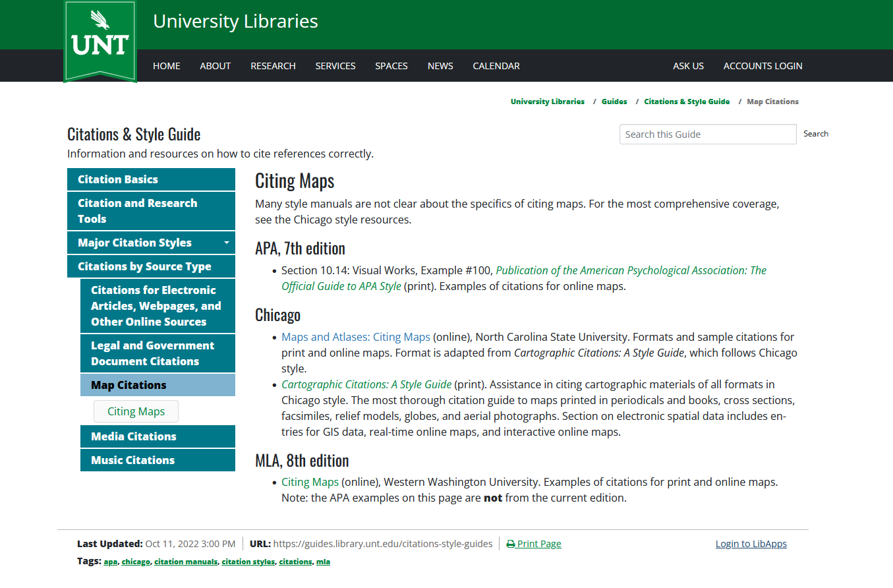
Task: Click the citations tag
Action: tap(295, 562)
